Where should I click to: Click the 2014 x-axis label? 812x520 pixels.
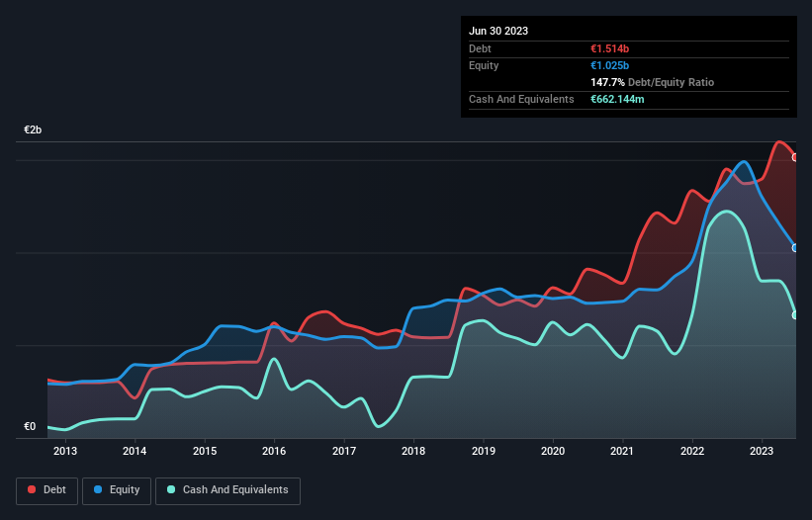point(135,451)
